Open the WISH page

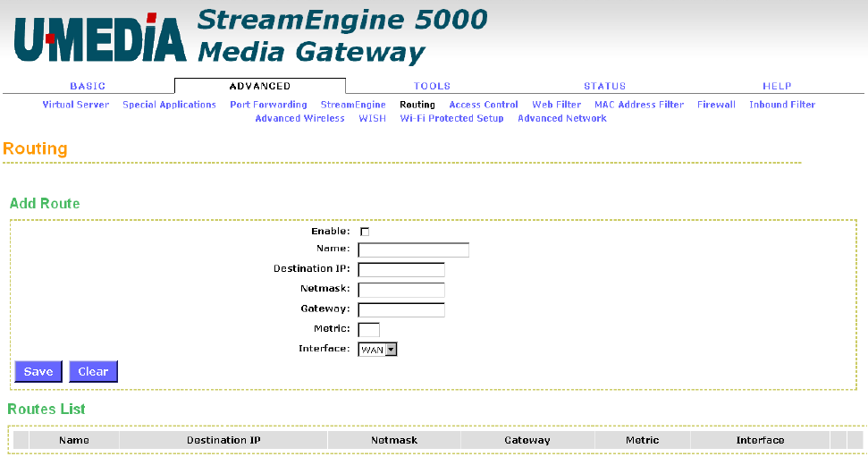click(x=372, y=118)
